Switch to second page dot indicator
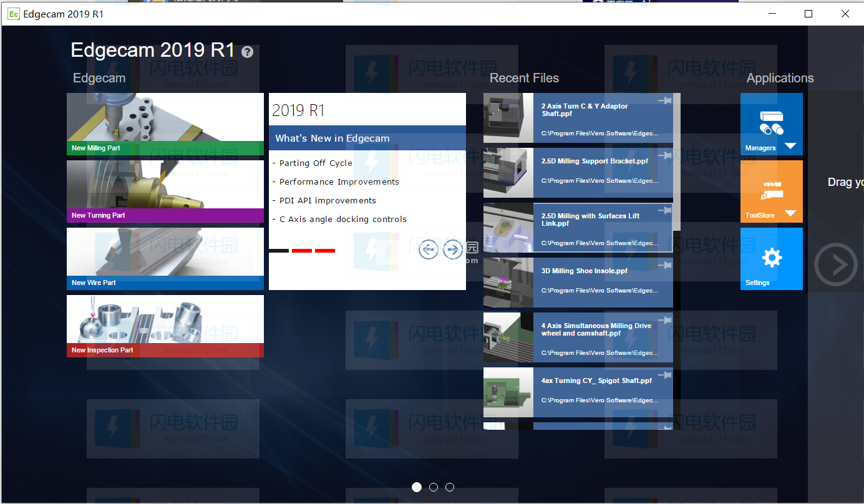Image resolution: width=864 pixels, height=504 pixels. pos(434,487)
